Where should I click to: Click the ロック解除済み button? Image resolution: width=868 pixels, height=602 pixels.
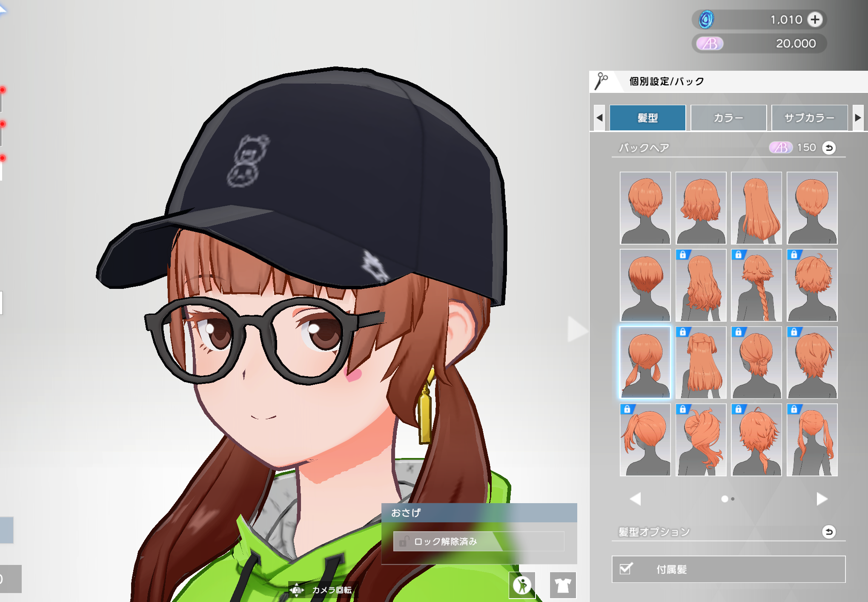(x=478, y=542)
